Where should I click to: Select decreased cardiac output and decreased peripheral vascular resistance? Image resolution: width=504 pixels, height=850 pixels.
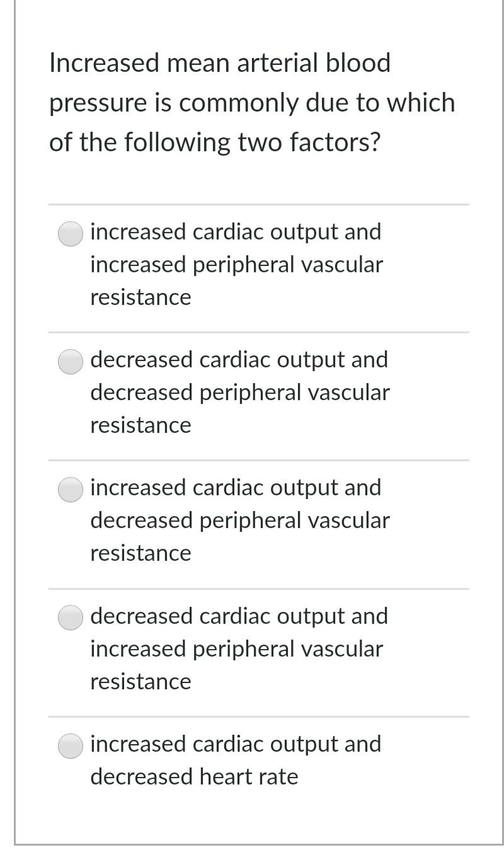coord(70,362)
